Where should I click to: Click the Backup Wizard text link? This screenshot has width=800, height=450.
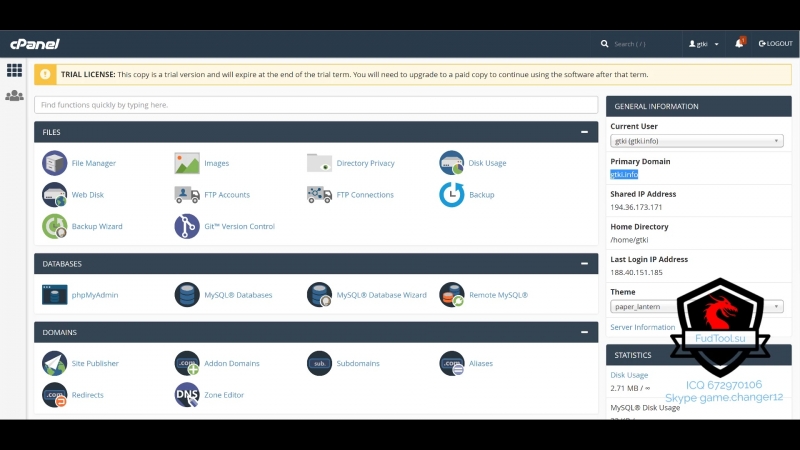(x=97, y=226)
